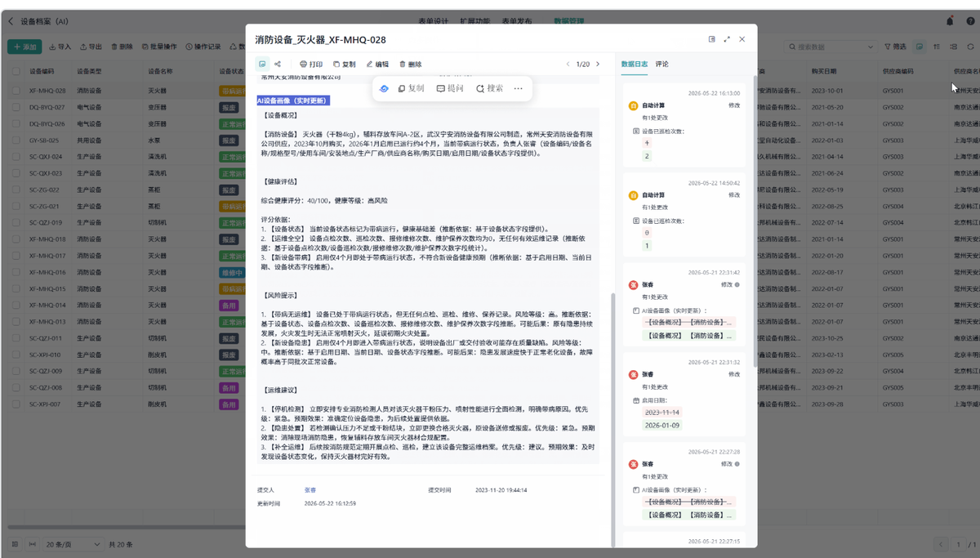
Task: Click the submitter name 张睿 link
Action: click(310, 490)
